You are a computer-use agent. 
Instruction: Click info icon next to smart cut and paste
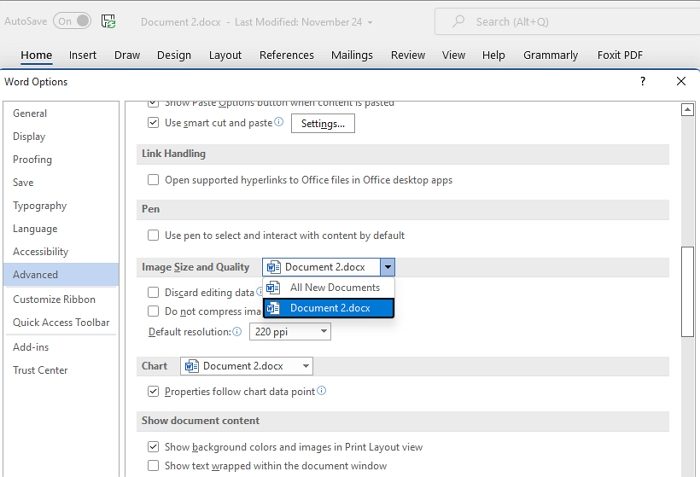[279, 121]
